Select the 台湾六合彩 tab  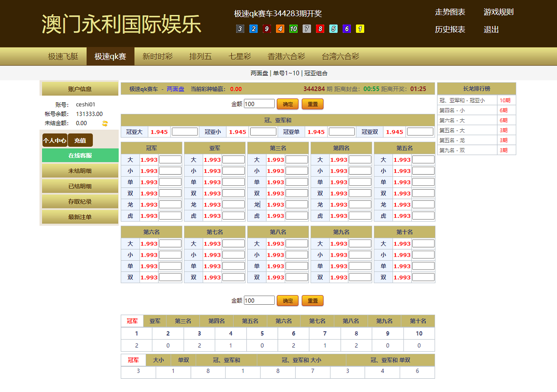point(340,56)
